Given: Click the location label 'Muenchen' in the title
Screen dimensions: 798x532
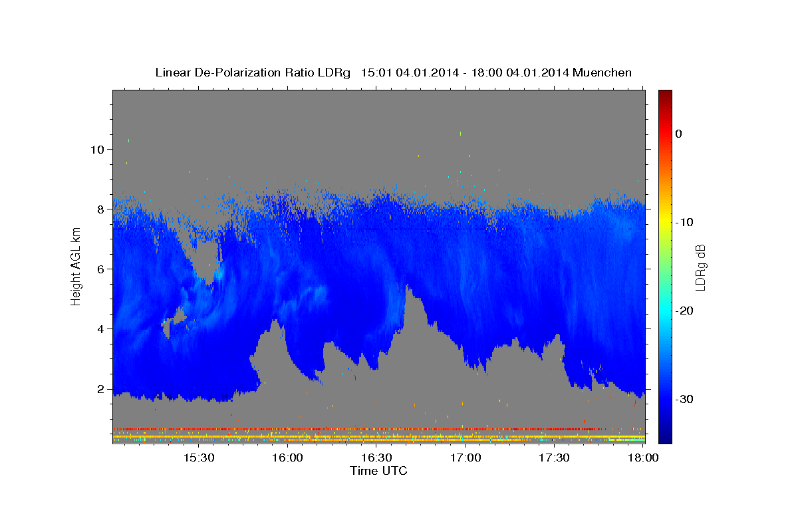Looking at the screenshot, I should click(x=602, y=72).
